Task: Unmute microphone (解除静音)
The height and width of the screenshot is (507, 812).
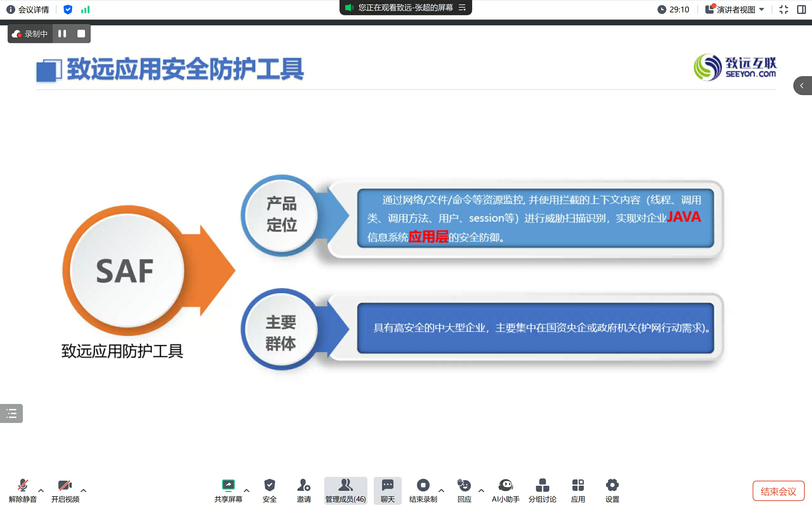Action: pyautogui.click(x=23, y=490)
